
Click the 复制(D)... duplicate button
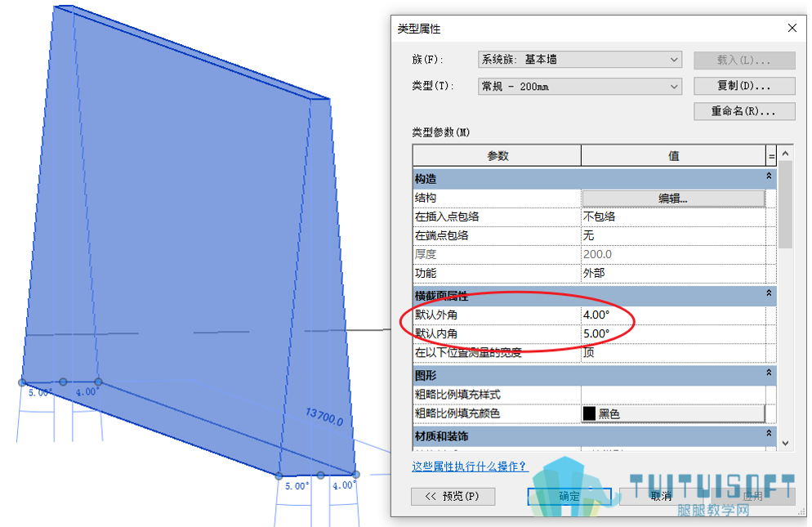744,86
